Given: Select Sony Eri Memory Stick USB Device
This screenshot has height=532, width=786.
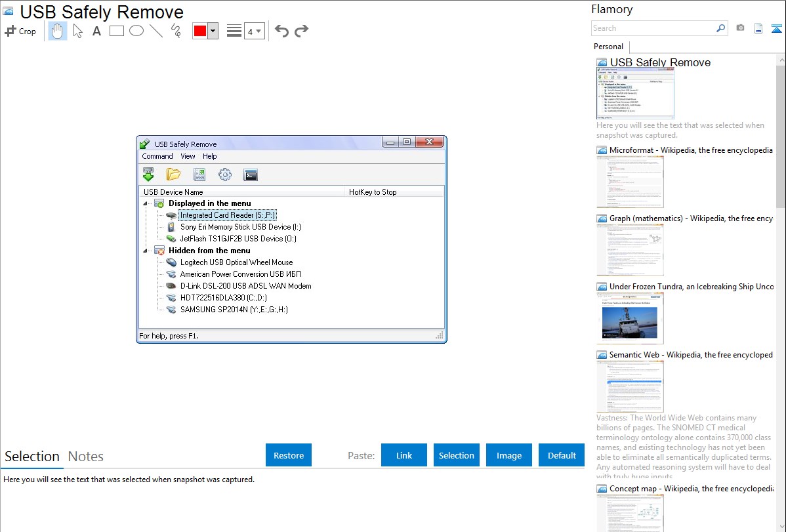Looking at the screenshot, I should (241, 227).
